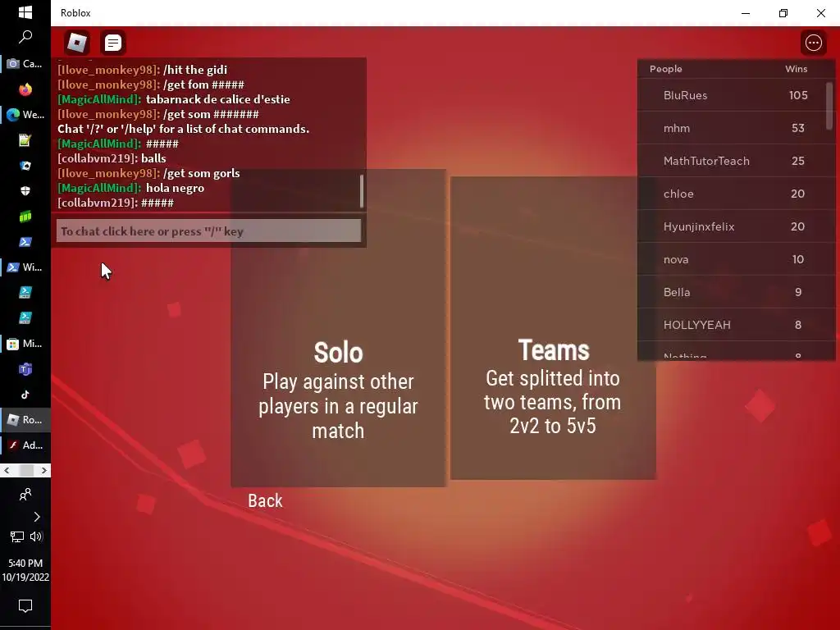Open the Action Center notifications icon

(25, 606)
